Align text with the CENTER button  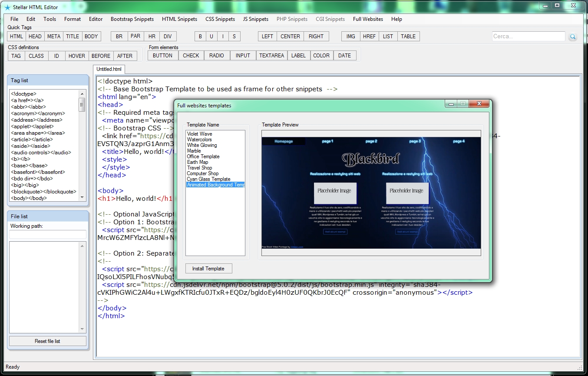290,37
